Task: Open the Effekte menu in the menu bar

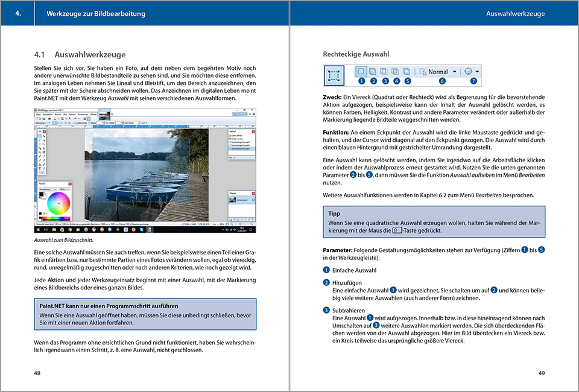Action: [x=93, y=115]
